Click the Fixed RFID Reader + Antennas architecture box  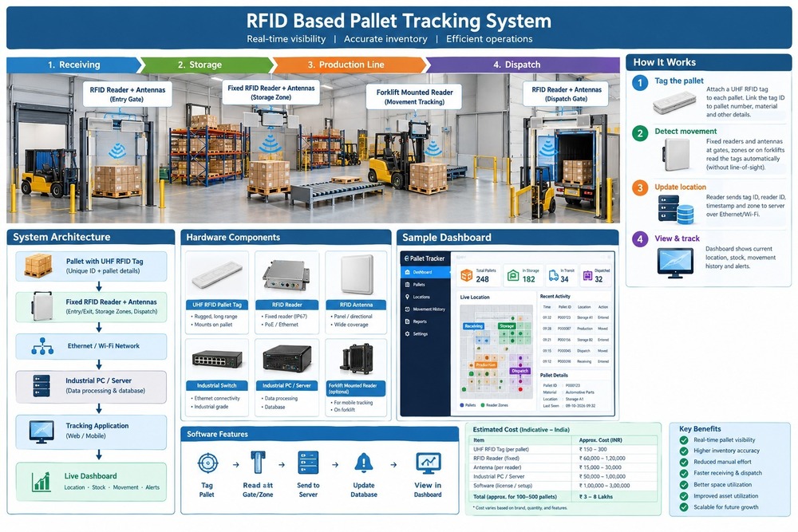coord(91,307)
